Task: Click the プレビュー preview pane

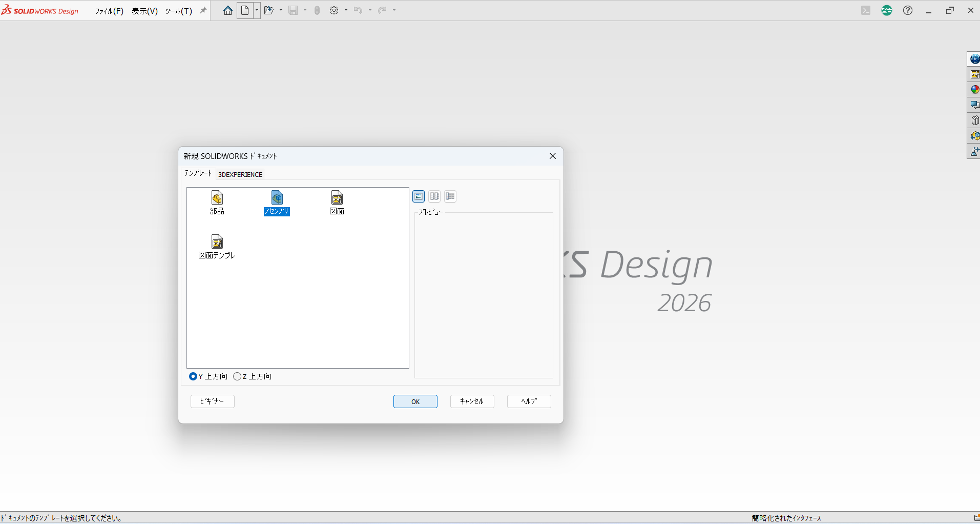Action: (x=484, y=295)
